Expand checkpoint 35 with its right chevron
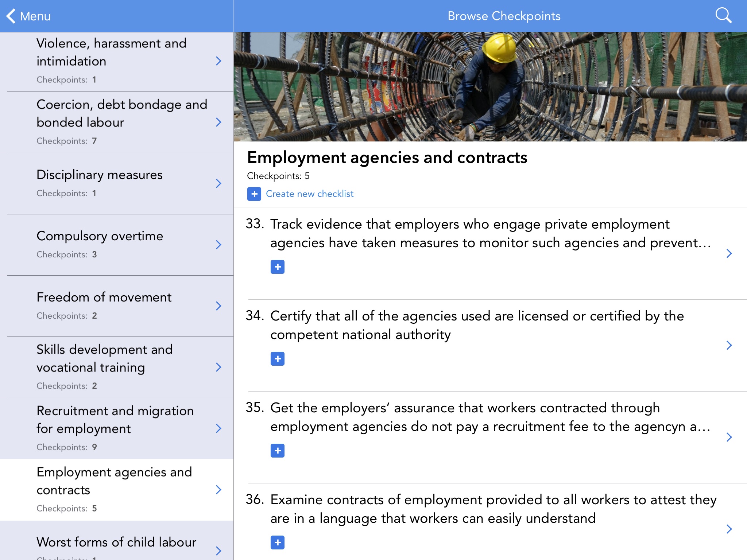 coord(729,437)
